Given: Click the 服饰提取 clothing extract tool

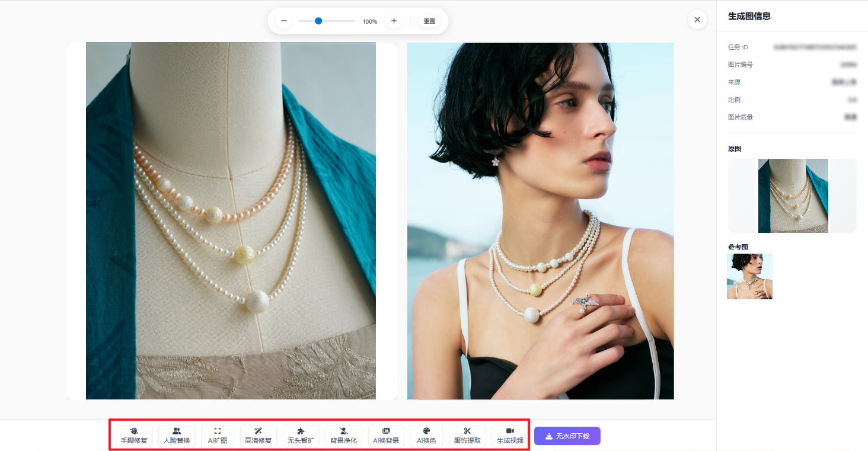Looking at the screenshot, I should pos(467,436).
